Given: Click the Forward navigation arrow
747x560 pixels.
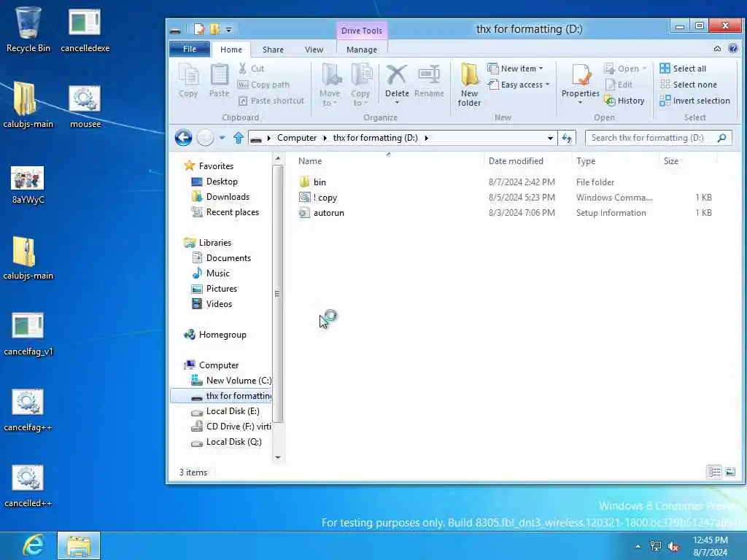Looking at the screenshot, I should click(205, 138).
